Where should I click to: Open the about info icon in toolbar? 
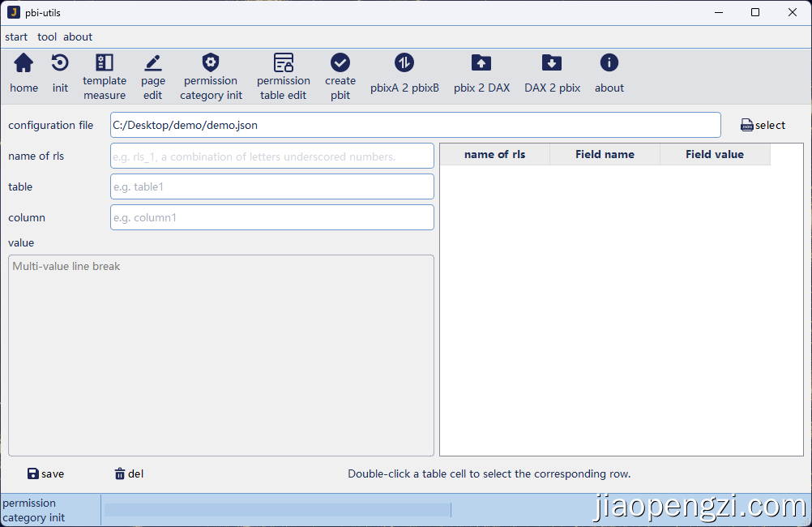609,63
